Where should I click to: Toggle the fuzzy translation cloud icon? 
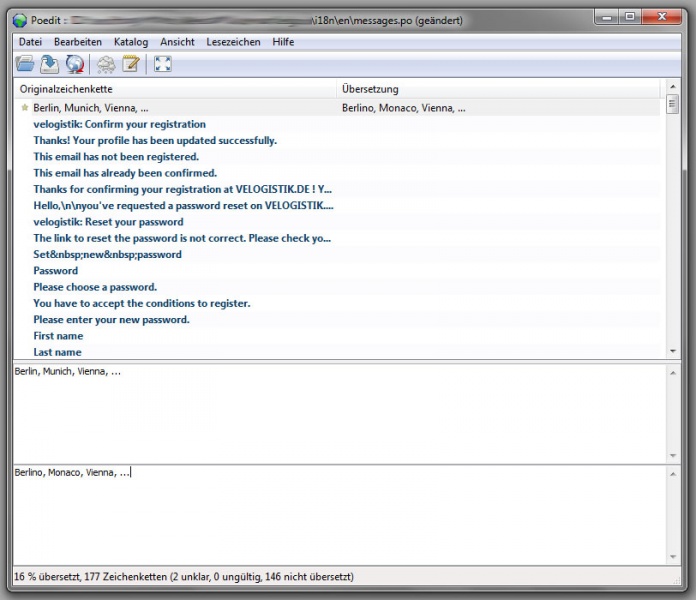pyautogui.click(x=106, y=65)
